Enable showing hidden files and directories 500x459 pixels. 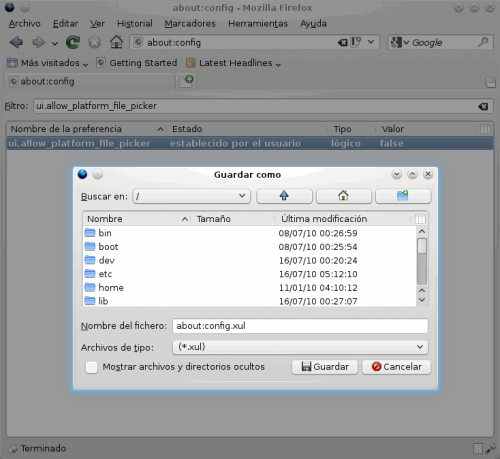coord(91,367)
